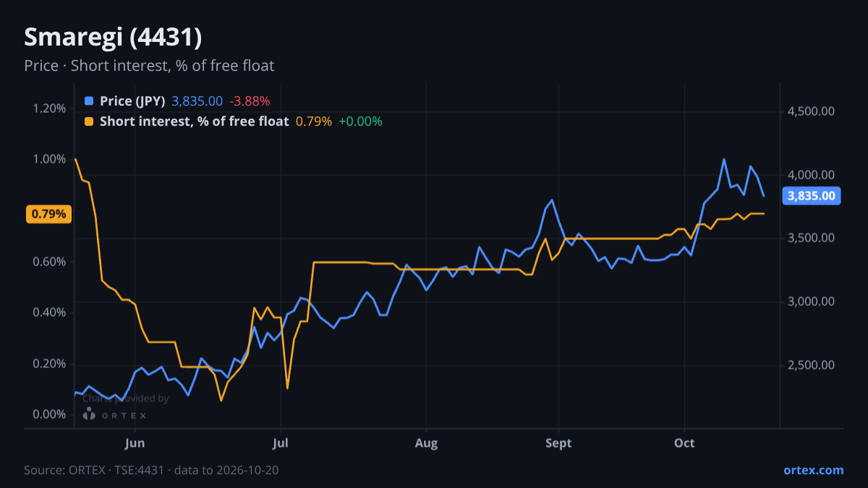Click the chart subtitle about free float

pyautogui.click(x=149, y=66)
